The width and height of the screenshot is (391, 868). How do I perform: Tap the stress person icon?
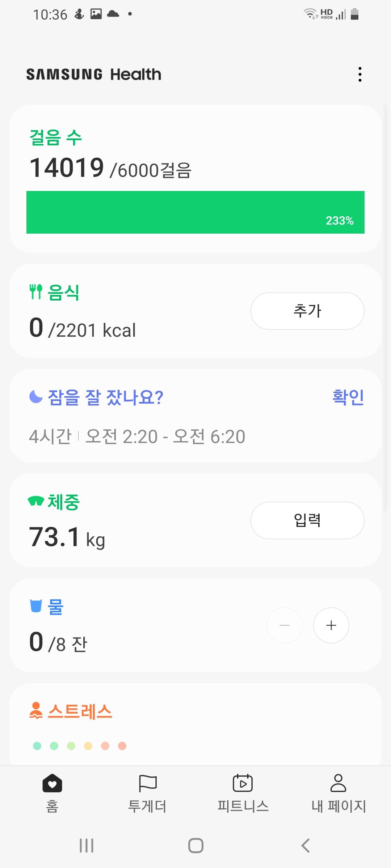(36, 710)
